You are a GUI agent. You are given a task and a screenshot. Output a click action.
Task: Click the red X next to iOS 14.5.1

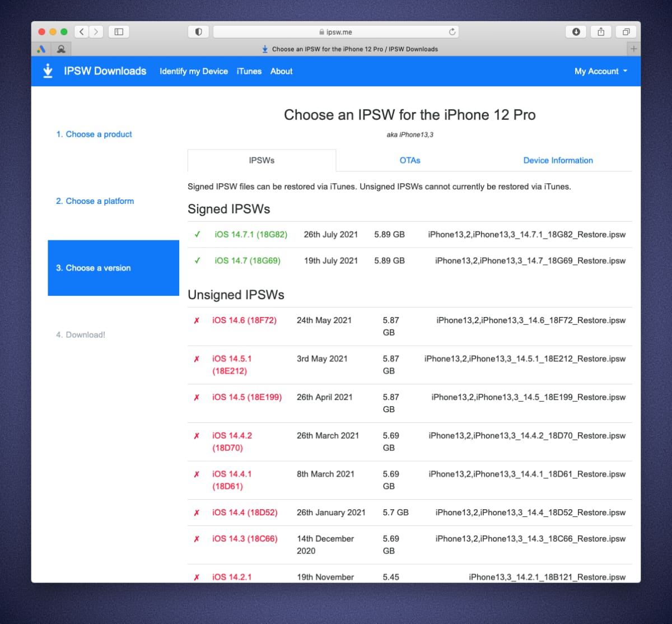coord(197,359)
